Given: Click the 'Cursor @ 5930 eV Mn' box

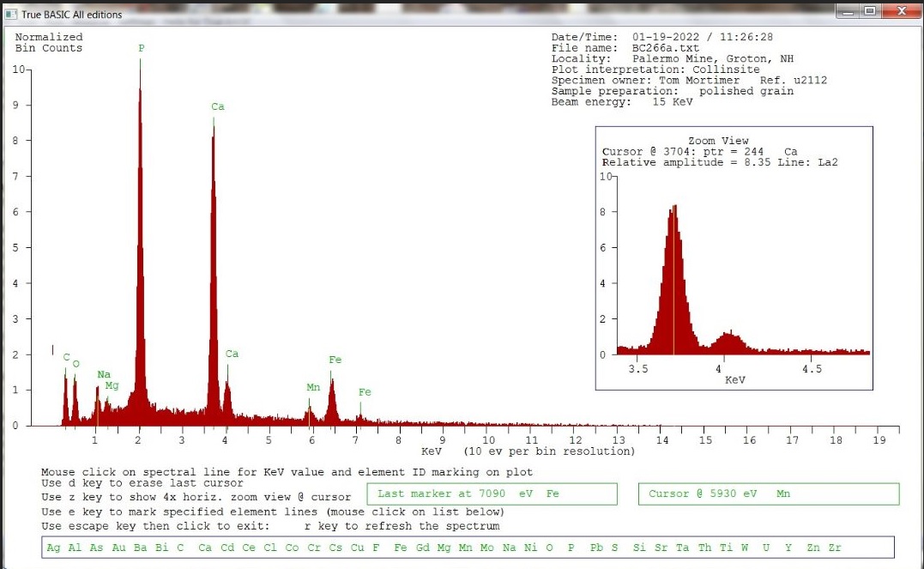Looking at the screenshot, I should pos(769,494).
